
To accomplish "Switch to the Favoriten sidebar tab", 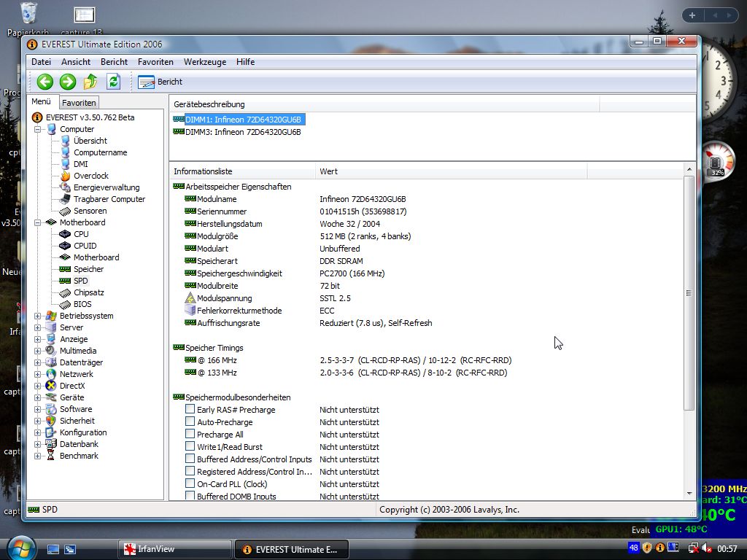I will click(79, 102).
